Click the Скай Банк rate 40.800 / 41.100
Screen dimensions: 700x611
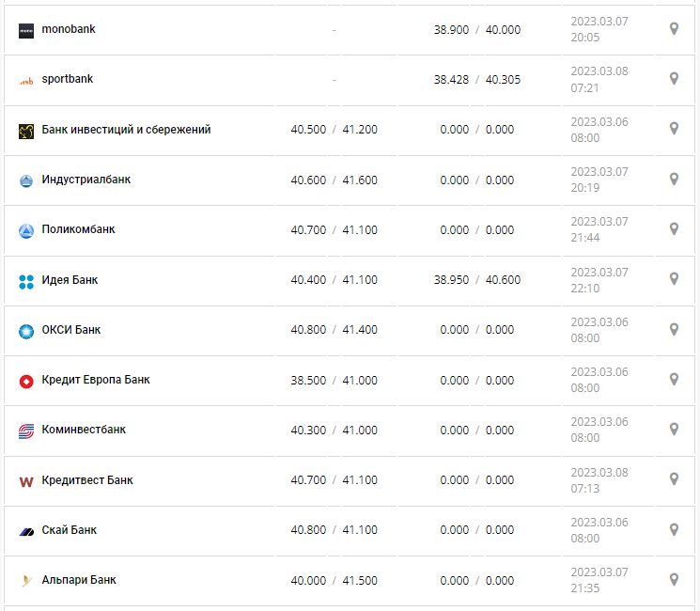[x=334, y=530]
